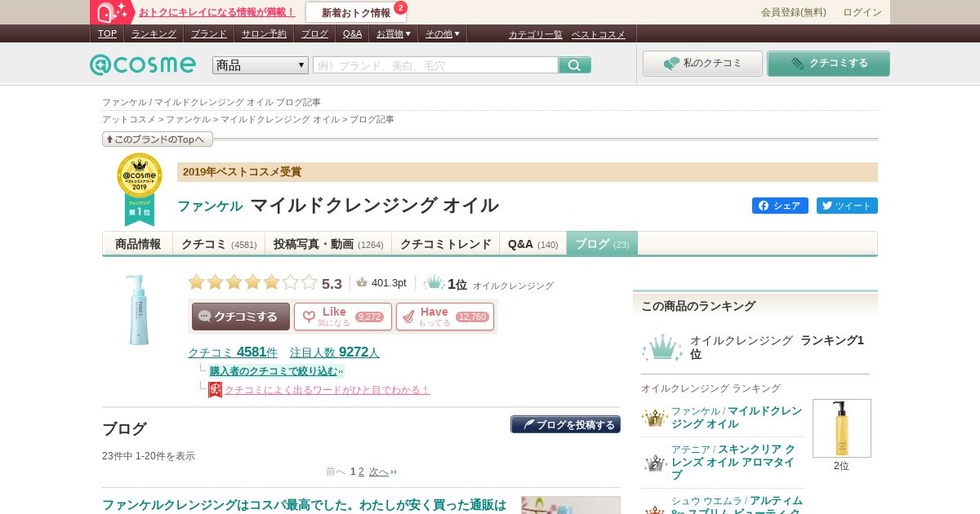Open the pink gift-bag promotion icon
Image resolution: width=980 pixels, height=514 pixels.
pyautogui.click(x=113, y=12)
